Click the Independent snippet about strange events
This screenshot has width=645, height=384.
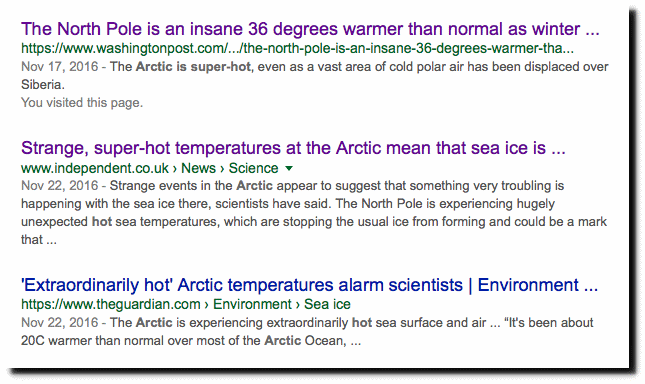pos(314,213)
